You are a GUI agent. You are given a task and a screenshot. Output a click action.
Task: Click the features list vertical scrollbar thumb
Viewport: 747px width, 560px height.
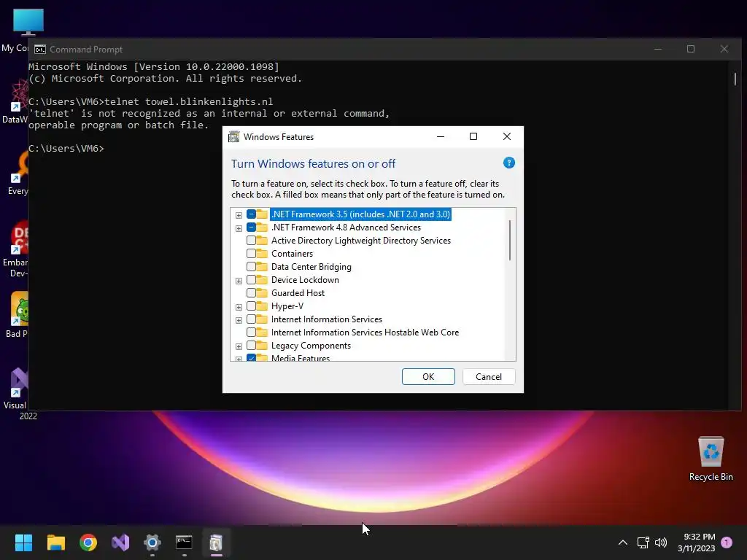pos(510,239)
